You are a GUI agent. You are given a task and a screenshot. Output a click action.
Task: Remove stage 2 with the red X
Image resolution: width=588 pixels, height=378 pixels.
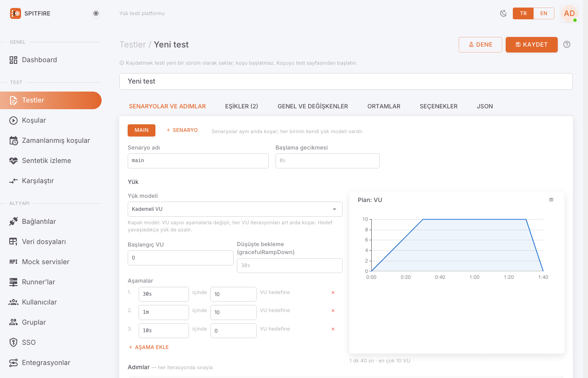click(x=333, y=311)
